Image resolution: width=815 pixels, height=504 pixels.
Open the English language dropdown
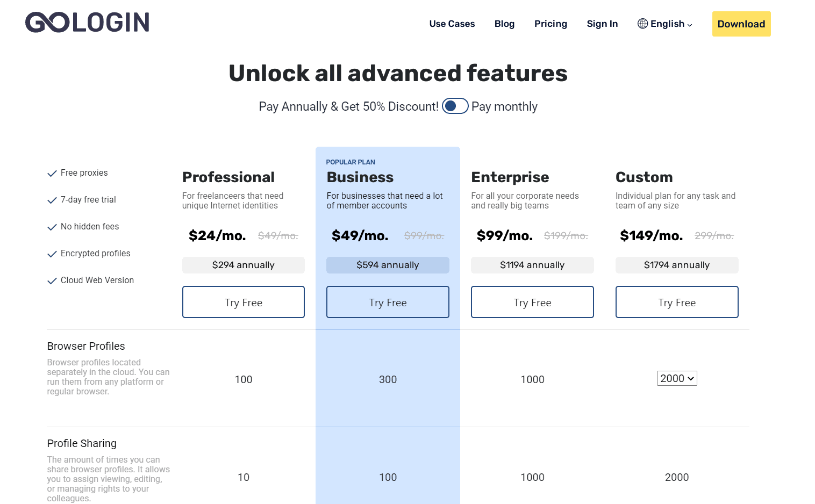665,24
